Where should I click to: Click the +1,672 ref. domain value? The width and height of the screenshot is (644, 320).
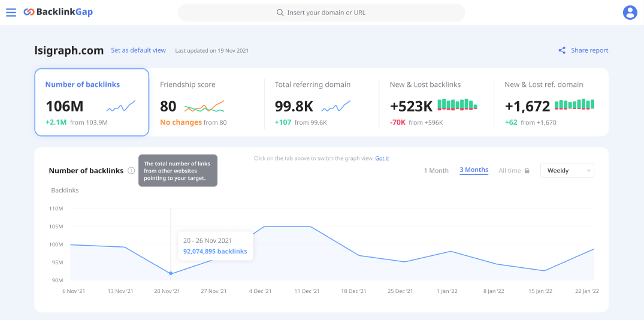coord(527,107)
